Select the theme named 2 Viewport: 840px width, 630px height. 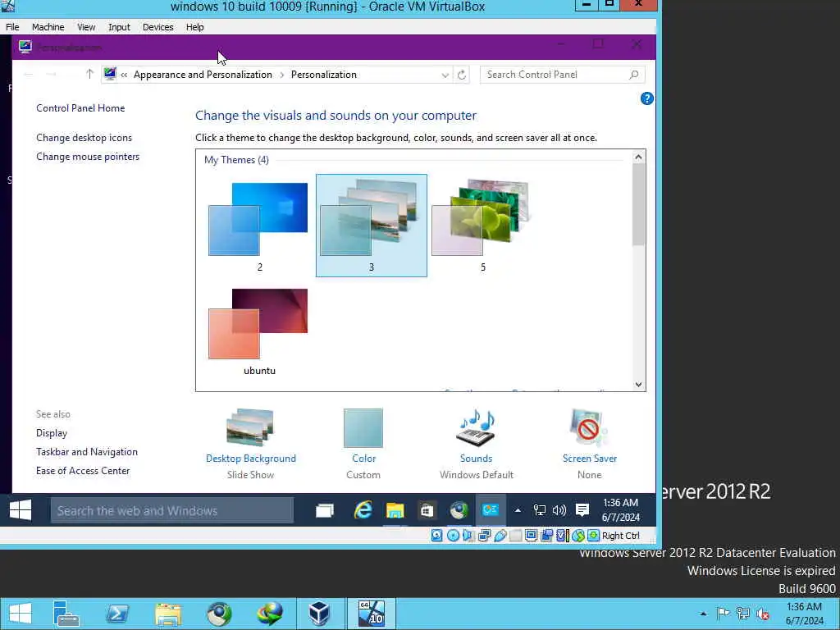pos(260,226)
